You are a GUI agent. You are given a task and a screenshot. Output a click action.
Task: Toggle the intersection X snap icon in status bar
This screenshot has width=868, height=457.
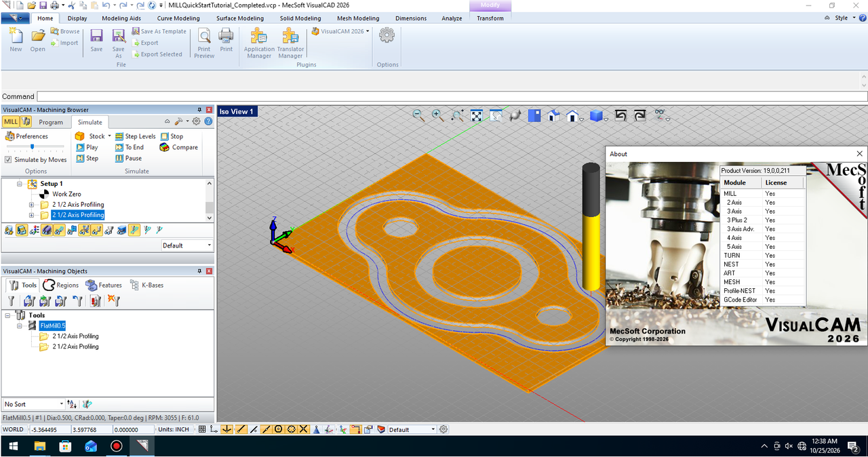(x=304, y=429)
